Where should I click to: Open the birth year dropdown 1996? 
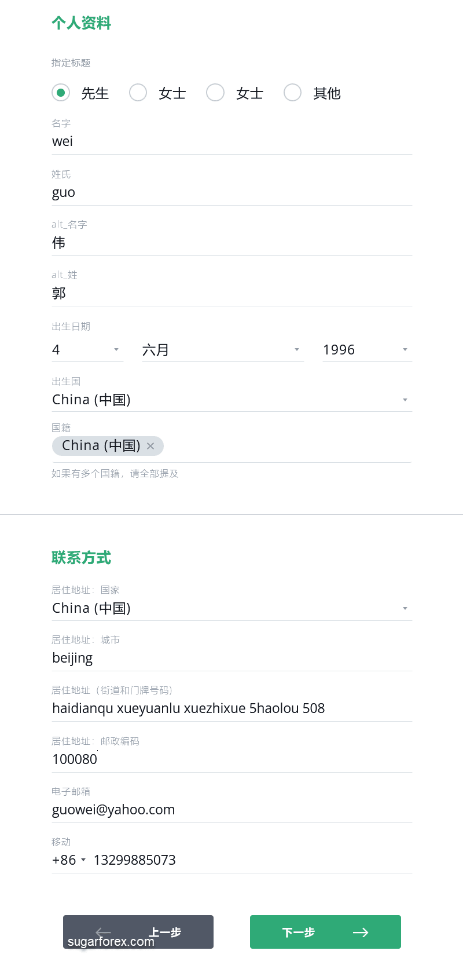tap(366, 350)
